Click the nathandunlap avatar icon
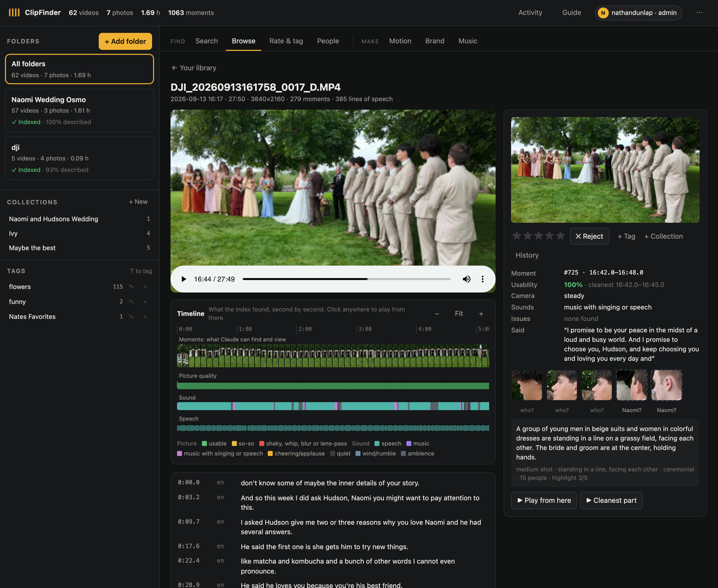718x588 pixels. point(603,13)
